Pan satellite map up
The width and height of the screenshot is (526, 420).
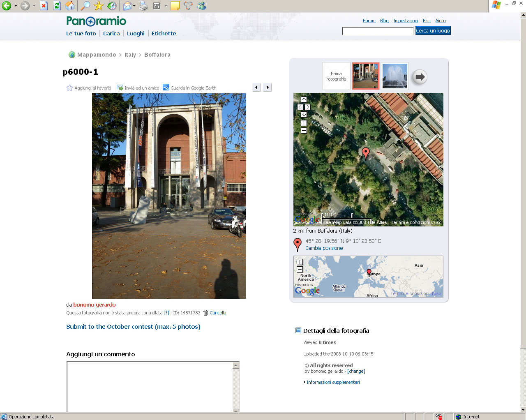[304, 100]
